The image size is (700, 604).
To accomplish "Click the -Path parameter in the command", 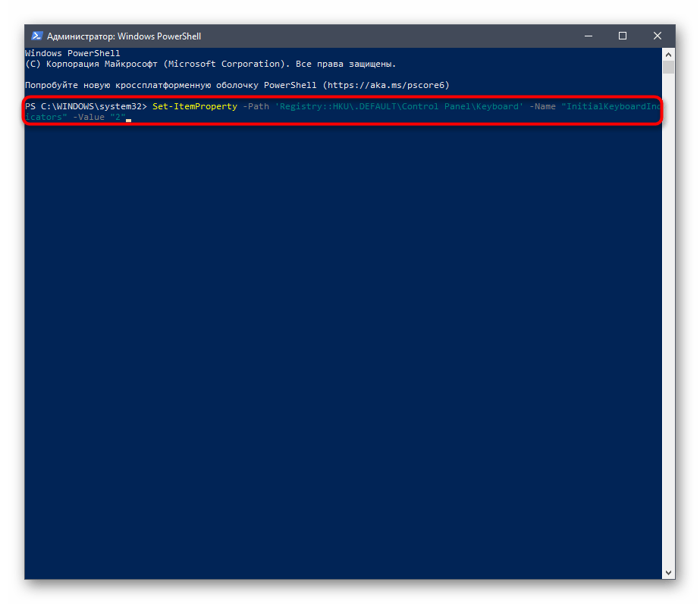I will 256,106.
